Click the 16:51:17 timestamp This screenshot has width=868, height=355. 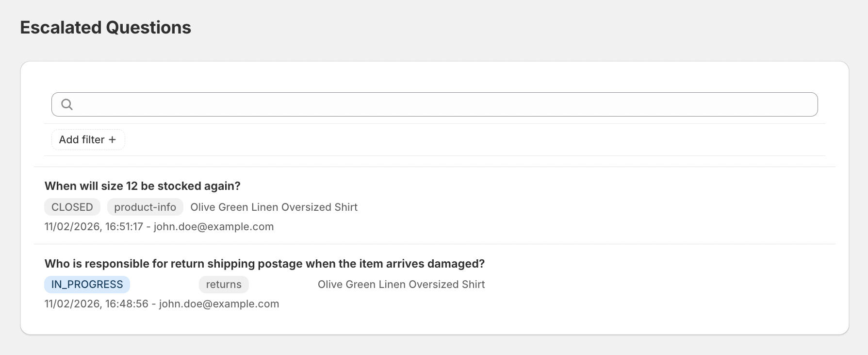[124, 227]
